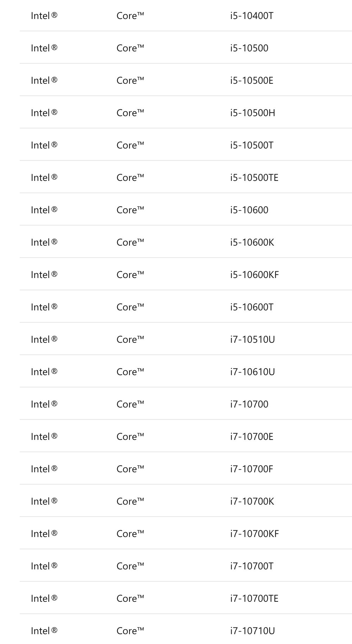This screenshot has width=352, height=644.
Task: Select the i5-10500TE processor cell
Action: click(x=254, y=178)
